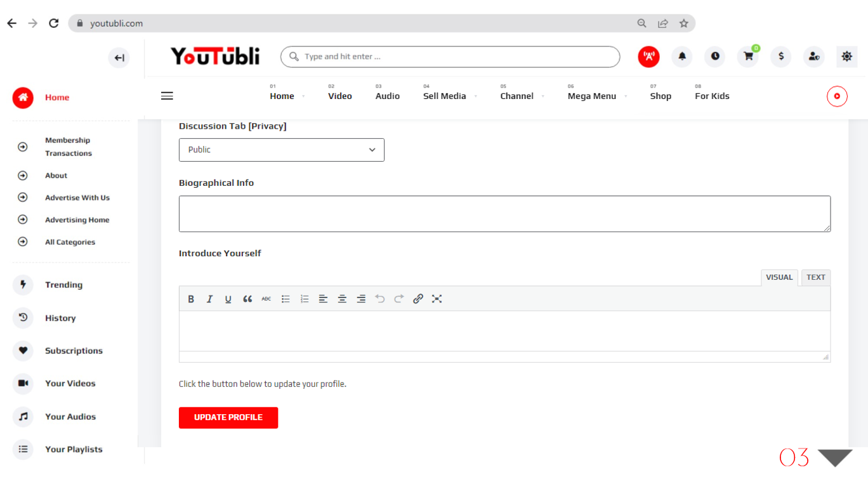Switch editor to Text tab
The width and height of the screenshot is (868, 484).
click(816, 277)
